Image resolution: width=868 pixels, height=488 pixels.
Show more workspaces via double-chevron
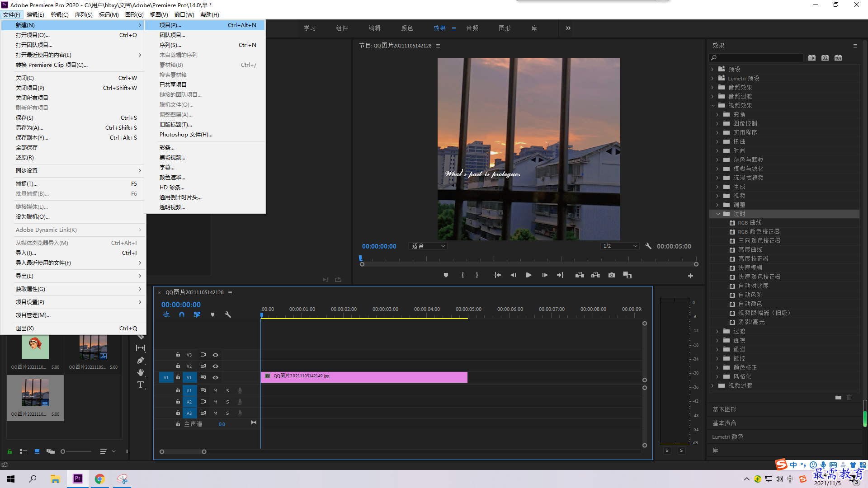tap(568, 28)
